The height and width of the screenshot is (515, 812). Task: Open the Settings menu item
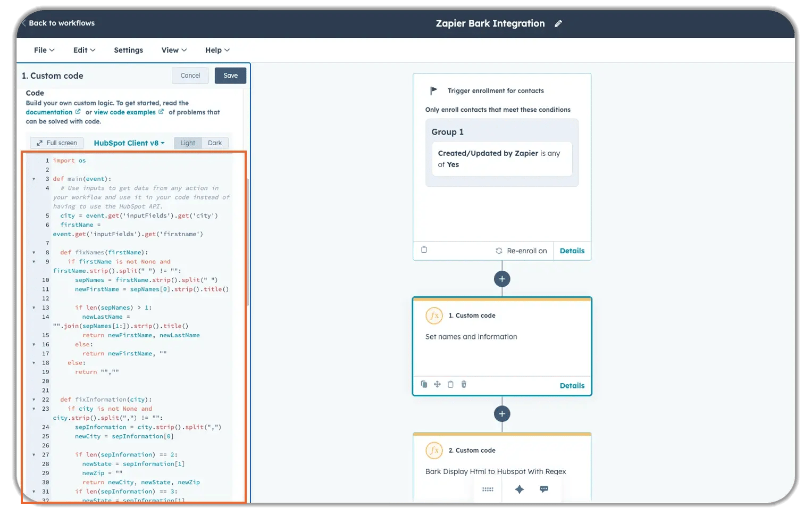point(128,50)
